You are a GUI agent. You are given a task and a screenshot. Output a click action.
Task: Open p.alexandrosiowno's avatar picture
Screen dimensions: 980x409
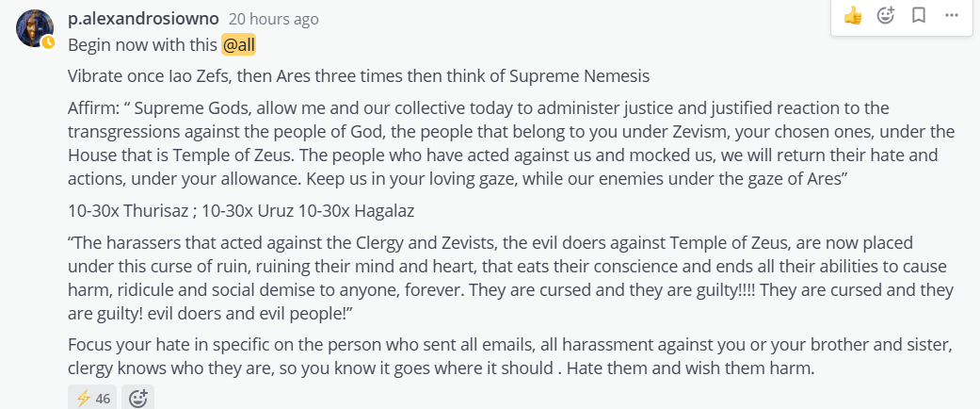point(34,27)
